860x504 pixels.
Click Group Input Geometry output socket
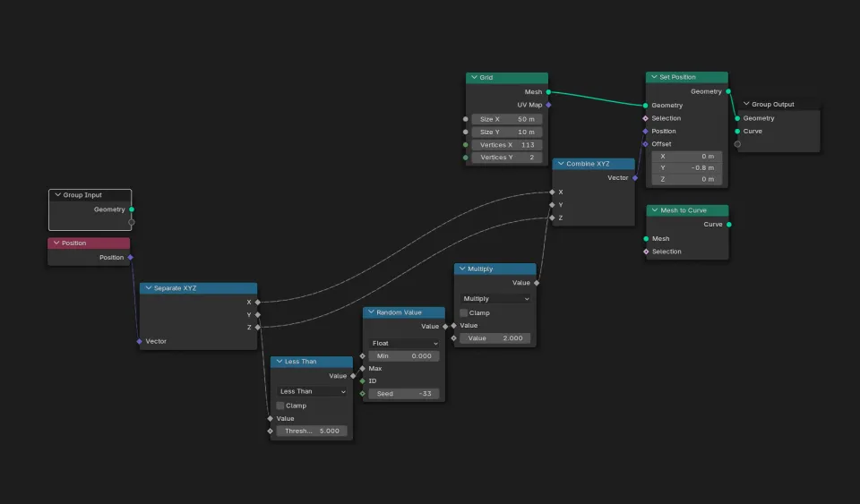point(132,209)
